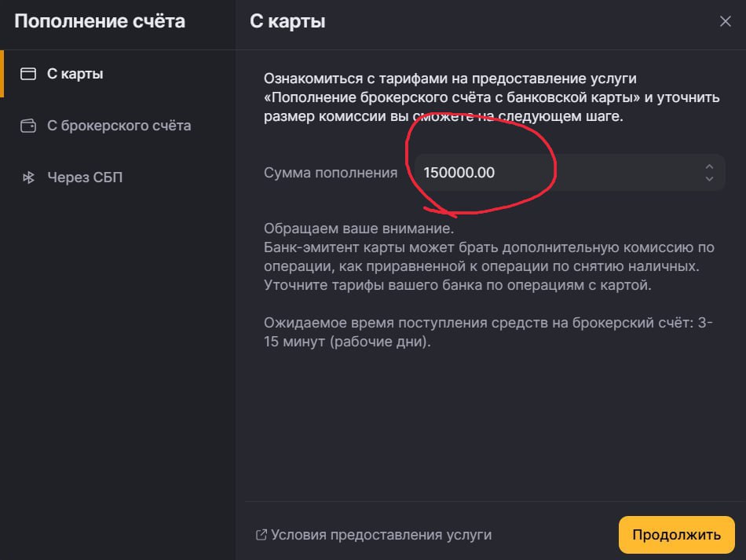Click the external link icon near Условия
This screenshot has height=560, width=746.
pos(261,535)
